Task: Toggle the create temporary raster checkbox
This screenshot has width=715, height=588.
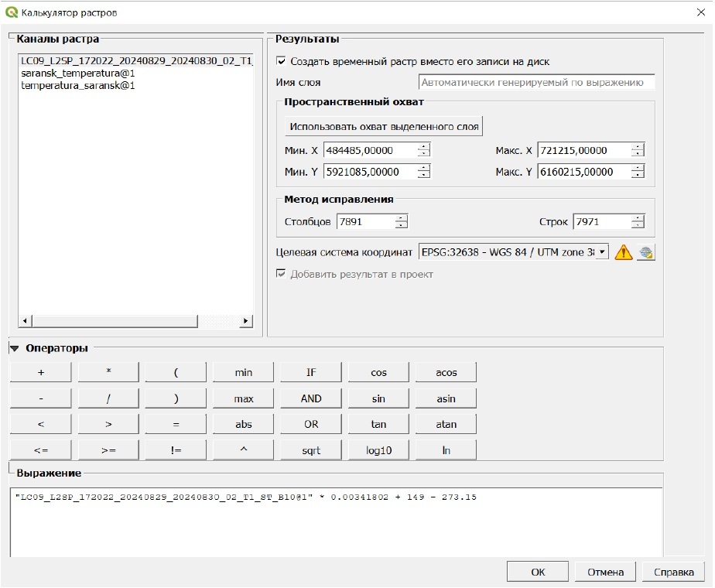Action: pos(282,61)
